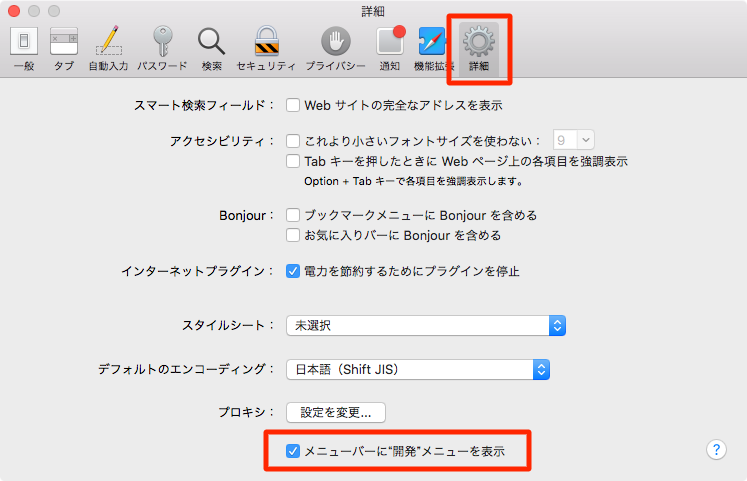Open the パスワード (Passwords) pane
Image resolution: width=747 pixels, height=481 pixels.
[162, 49]
